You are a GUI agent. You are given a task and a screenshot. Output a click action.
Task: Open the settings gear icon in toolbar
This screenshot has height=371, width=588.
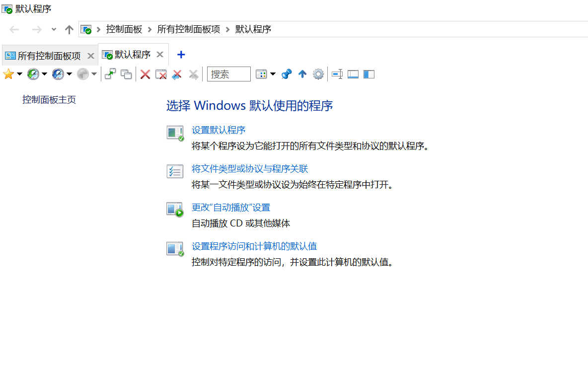tap(318, 74)
